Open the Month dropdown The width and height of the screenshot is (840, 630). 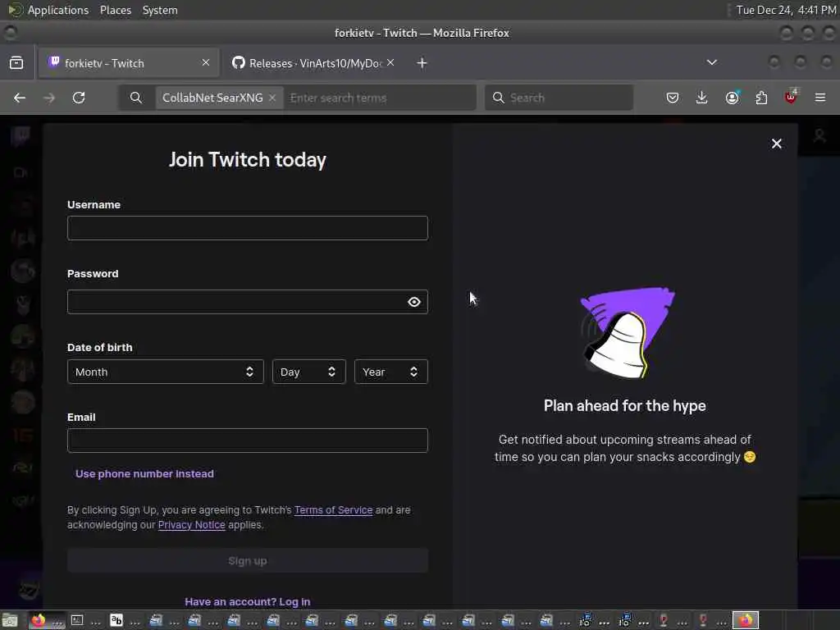[166, 372]
